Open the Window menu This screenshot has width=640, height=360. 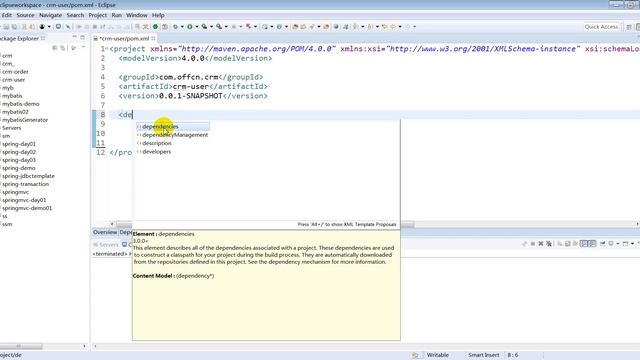(x=137, y=15)
